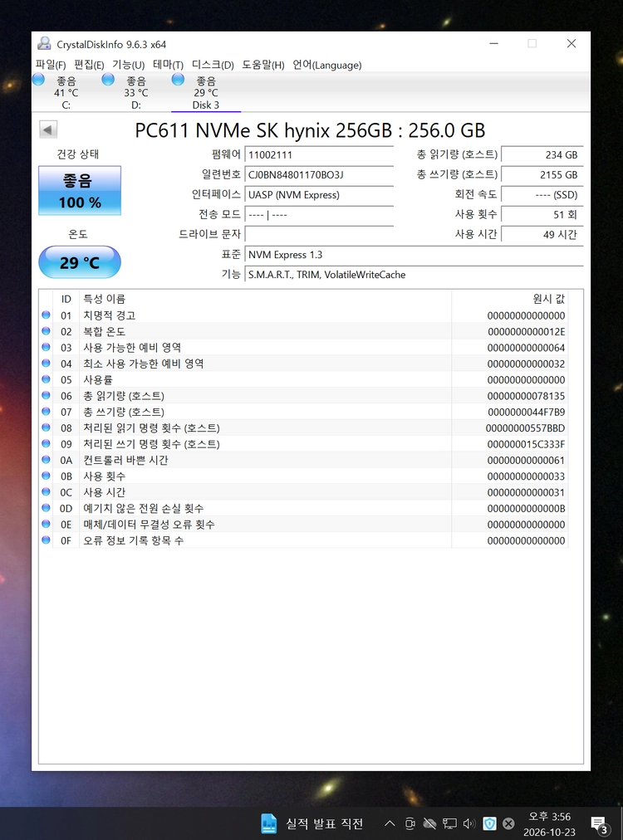Click the power on count value 51 회

tap(542, 214)
